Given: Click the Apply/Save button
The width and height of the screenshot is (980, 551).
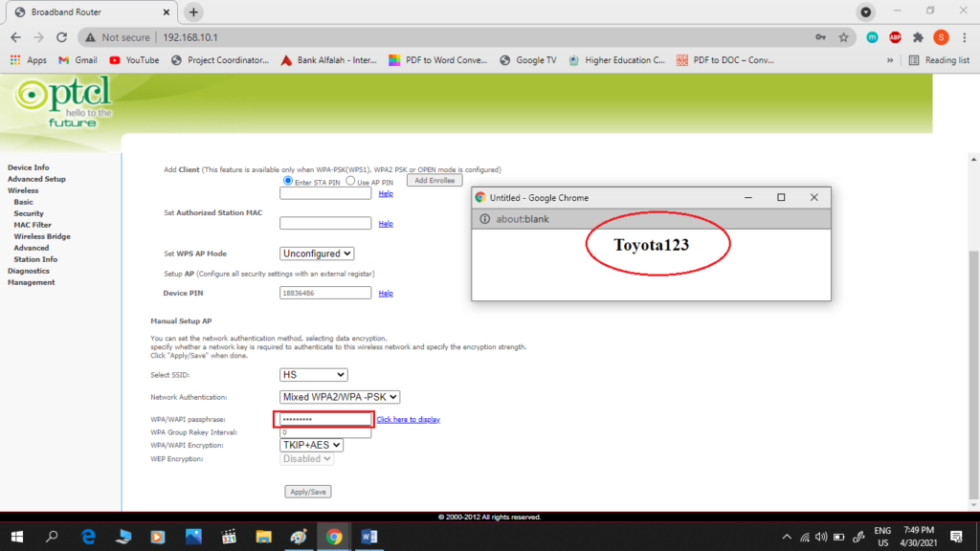Looking at the screenshot, I should click(x=308, y=492).
